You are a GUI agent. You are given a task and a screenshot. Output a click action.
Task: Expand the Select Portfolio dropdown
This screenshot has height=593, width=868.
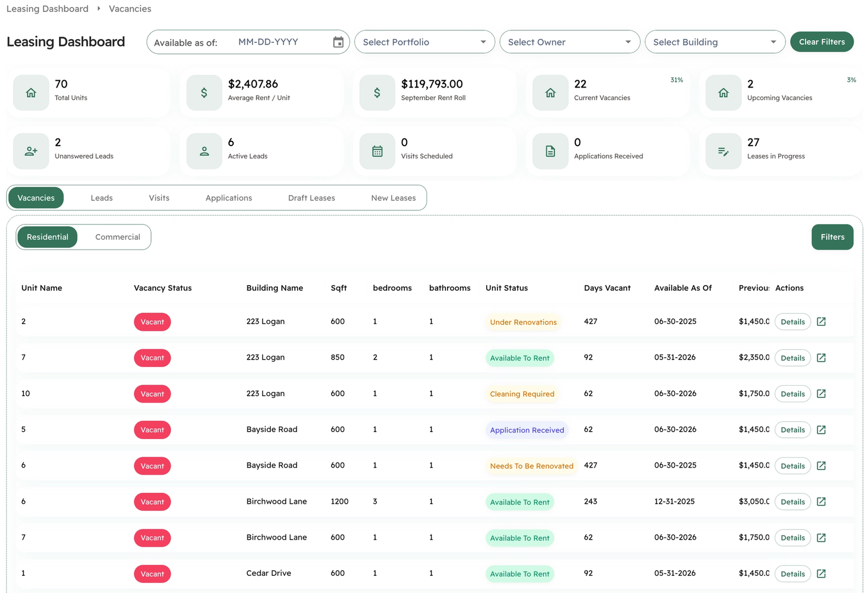tap(424, 42)
